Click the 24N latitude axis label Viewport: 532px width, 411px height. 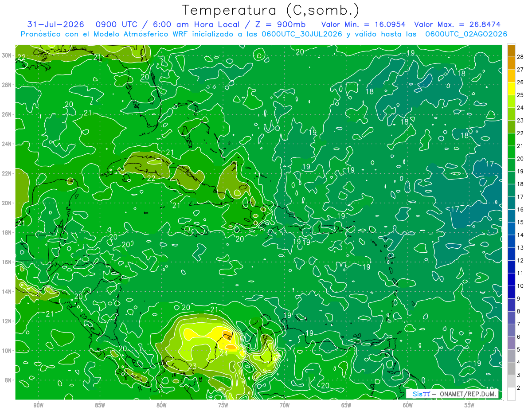pos(8,144)
